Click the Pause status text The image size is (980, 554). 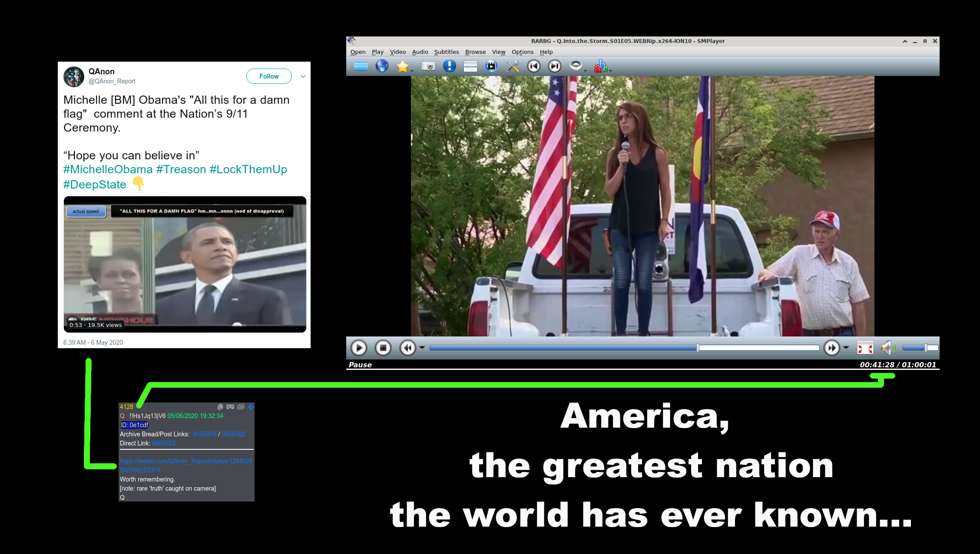coord(360,365)
